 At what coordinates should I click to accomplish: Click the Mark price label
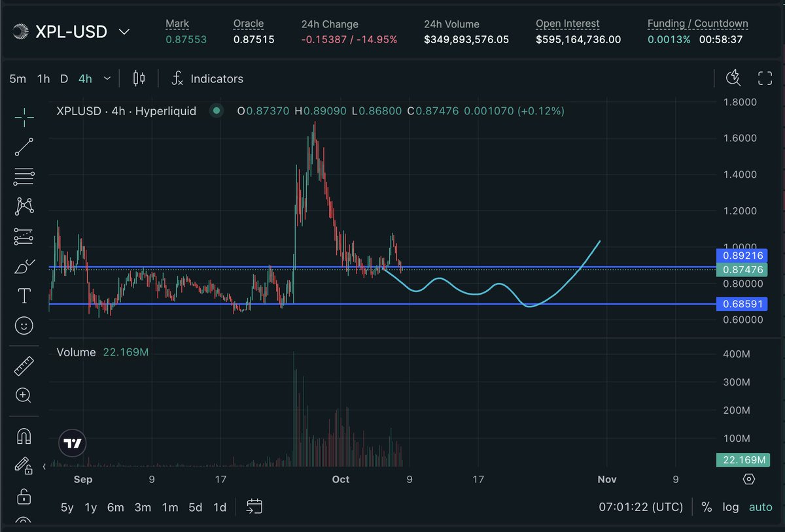(177, 24)
